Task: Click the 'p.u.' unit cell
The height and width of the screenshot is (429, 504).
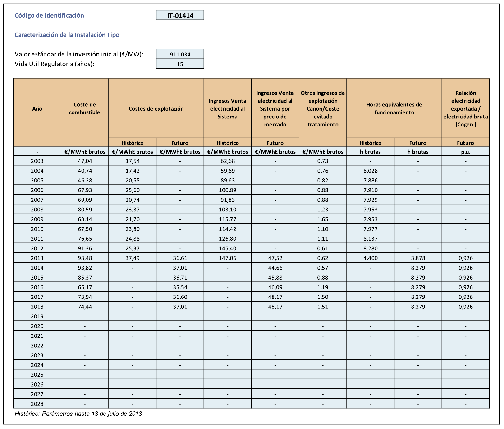Action: pos(466,152)
